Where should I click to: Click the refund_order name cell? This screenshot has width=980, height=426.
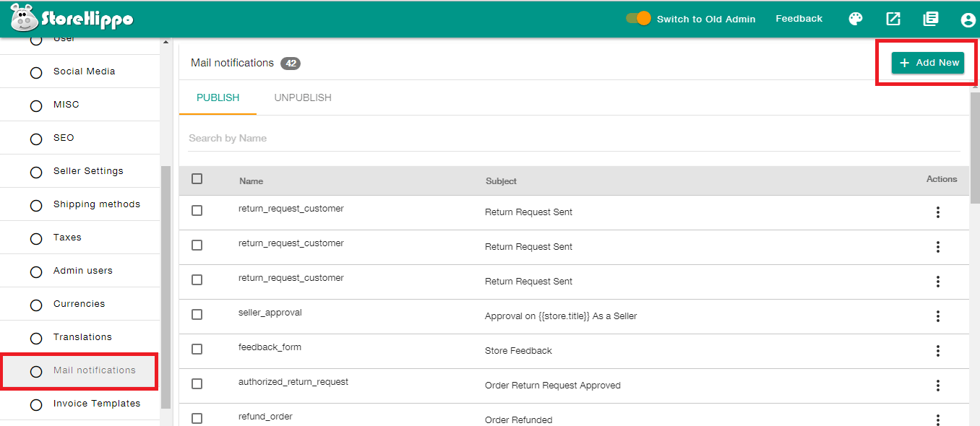[x=265, y=417]
